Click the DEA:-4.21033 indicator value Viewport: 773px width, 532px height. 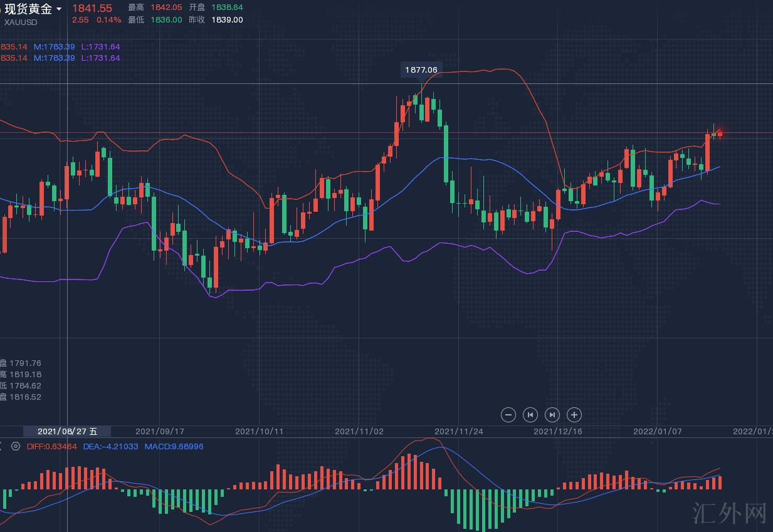click(111, 446)
